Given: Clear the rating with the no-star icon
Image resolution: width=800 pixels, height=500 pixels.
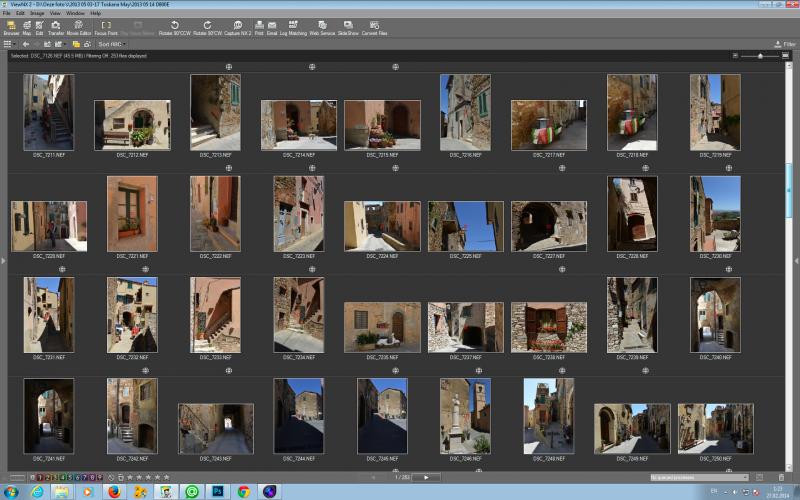Looking at the screenshot, I should 111,478.
